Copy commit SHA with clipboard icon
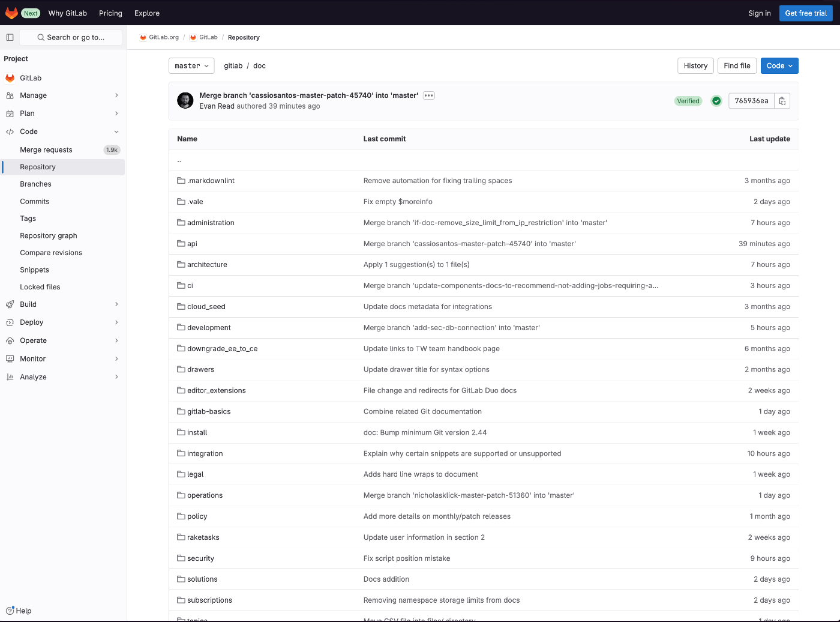The height and width of the screenshot is (622, 840). (x=782, y=101)
